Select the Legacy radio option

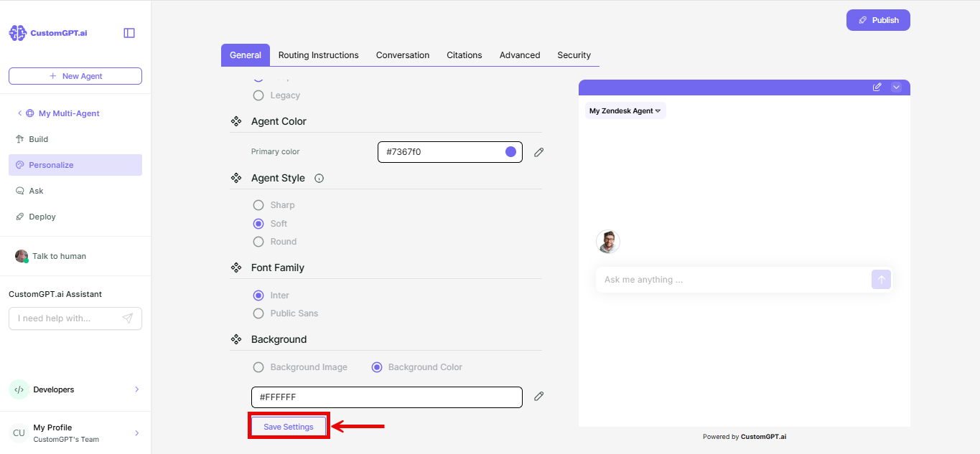(x=258, y=95)
